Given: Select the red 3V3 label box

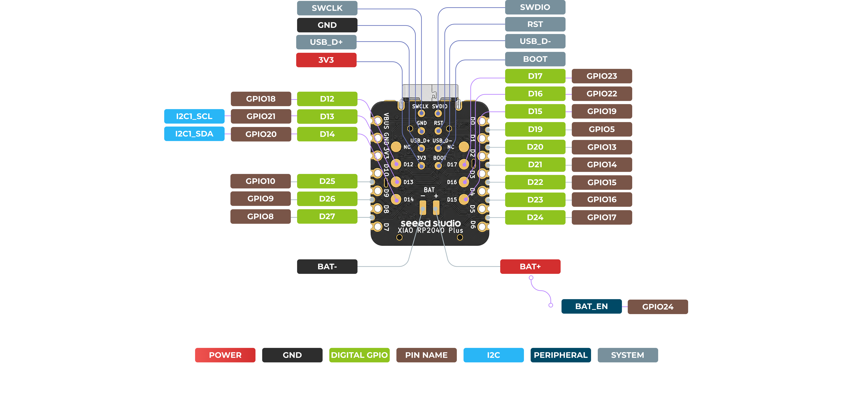Looking at the screenshot, I should [326, 60].
